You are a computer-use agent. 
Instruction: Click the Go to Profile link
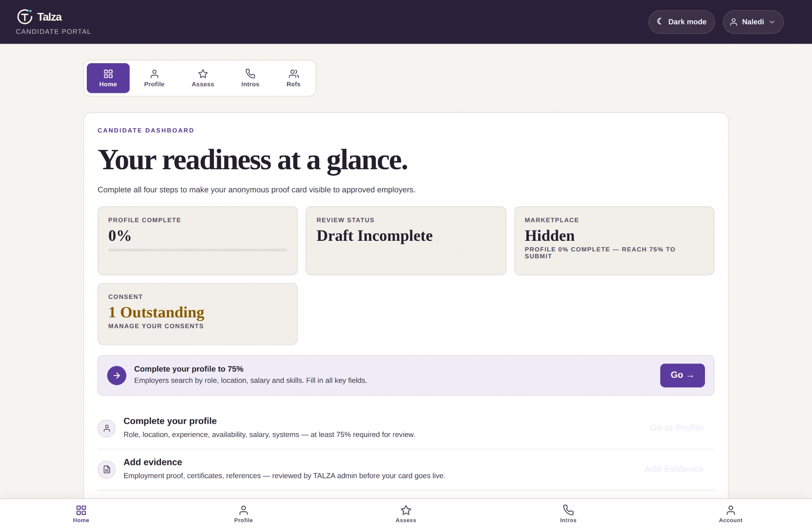click(676, 428)
